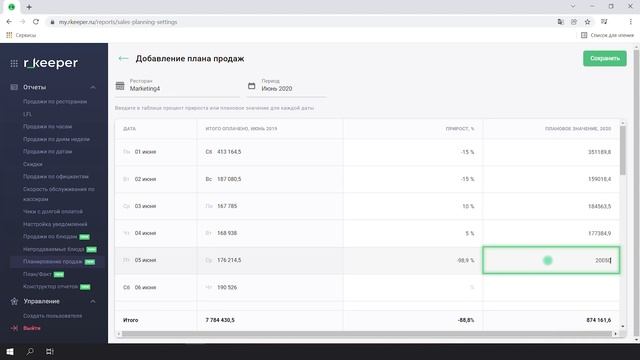This screenshot has height=360, width=640.
Task: Click the back arrow beside the page title
Action: point(123,58)
